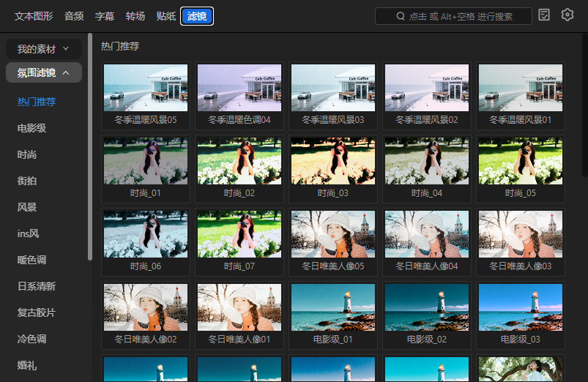The width and height of the screenshot is (588, 382).
Task: Switch to the 文本图形 tab
Action: pyautogui.click(x=34, y=16)
